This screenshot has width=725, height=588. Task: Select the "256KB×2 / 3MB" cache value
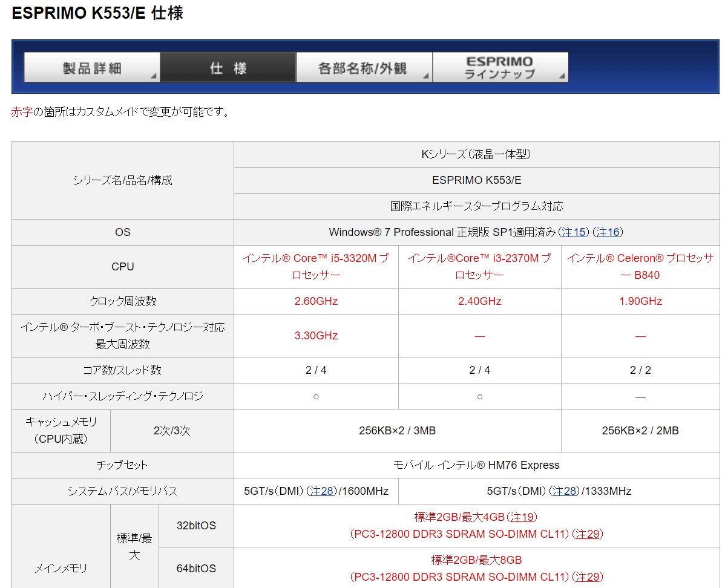397,430
